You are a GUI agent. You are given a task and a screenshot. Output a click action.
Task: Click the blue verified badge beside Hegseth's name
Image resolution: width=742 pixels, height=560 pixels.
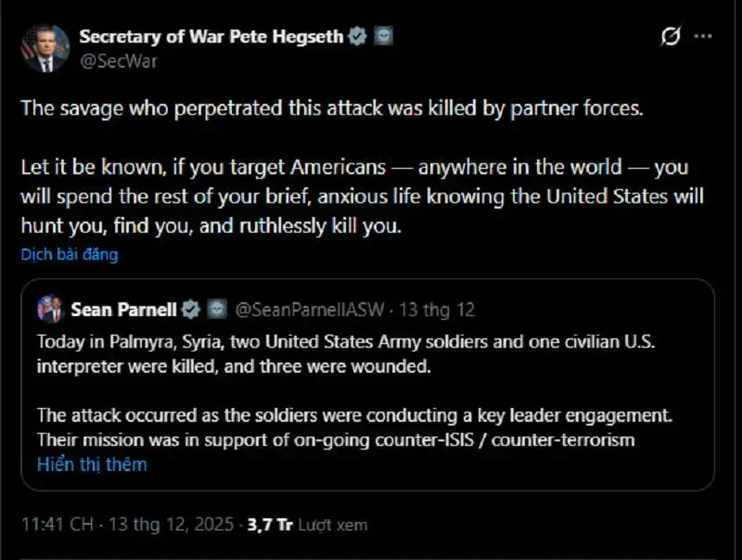click(356, 37)
